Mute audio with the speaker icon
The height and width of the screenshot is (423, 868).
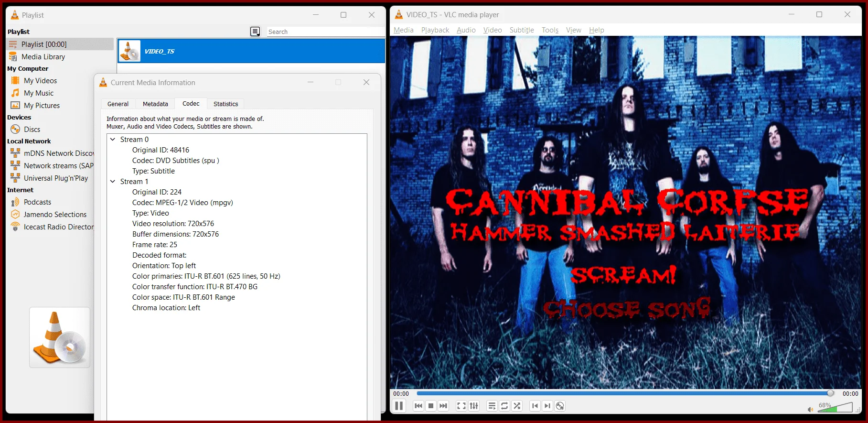pyautogui.click(x=810, y=409)
